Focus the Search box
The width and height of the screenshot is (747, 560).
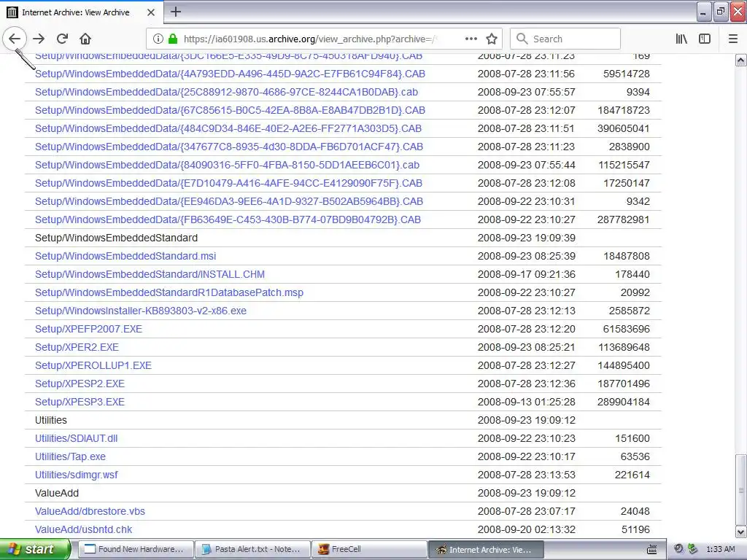point(565,39)
